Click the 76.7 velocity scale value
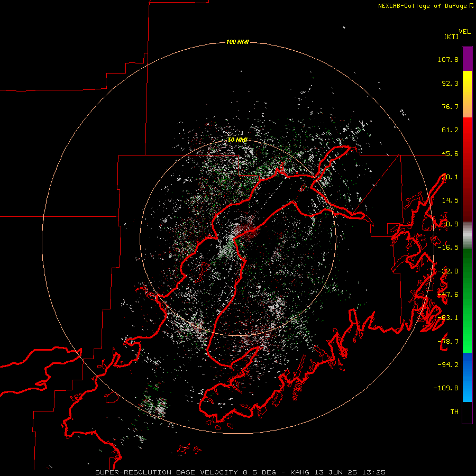This screenshot has height=476, width=476. 450,106
